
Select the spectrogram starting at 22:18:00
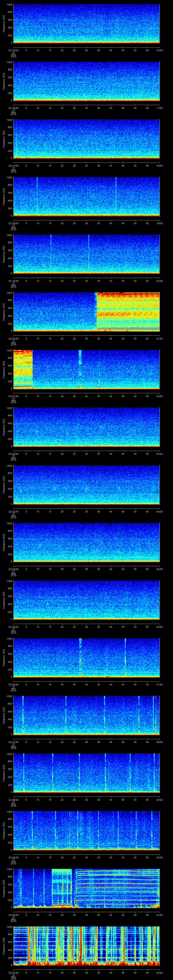pos(87,196)
